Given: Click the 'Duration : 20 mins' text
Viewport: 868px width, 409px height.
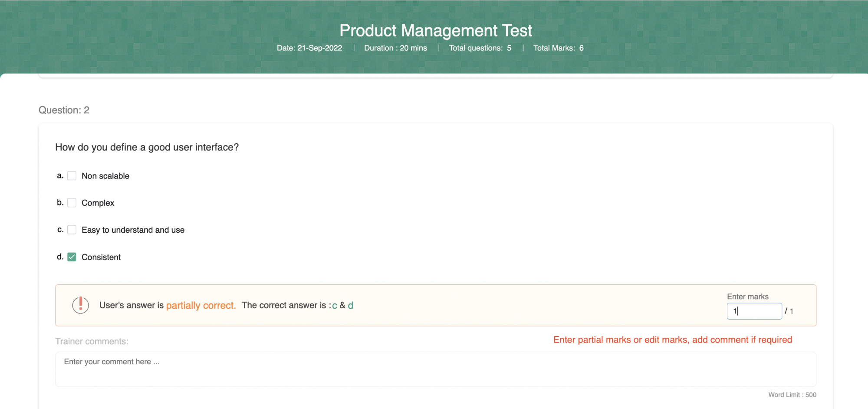Looking at the screenshot, I should pyautogui.click(x=395, y=48).
